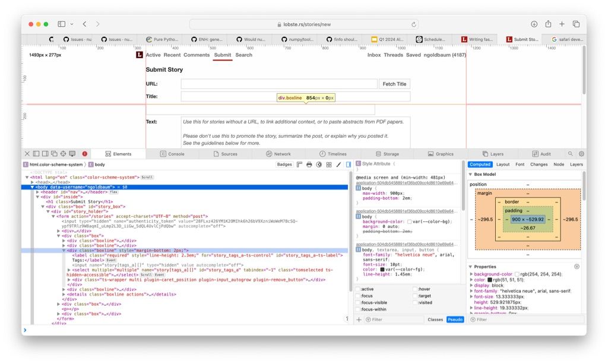This screenshot has width=608, height=364.
Task: Open the device settings monitor icon
Action: coord(72,154)
